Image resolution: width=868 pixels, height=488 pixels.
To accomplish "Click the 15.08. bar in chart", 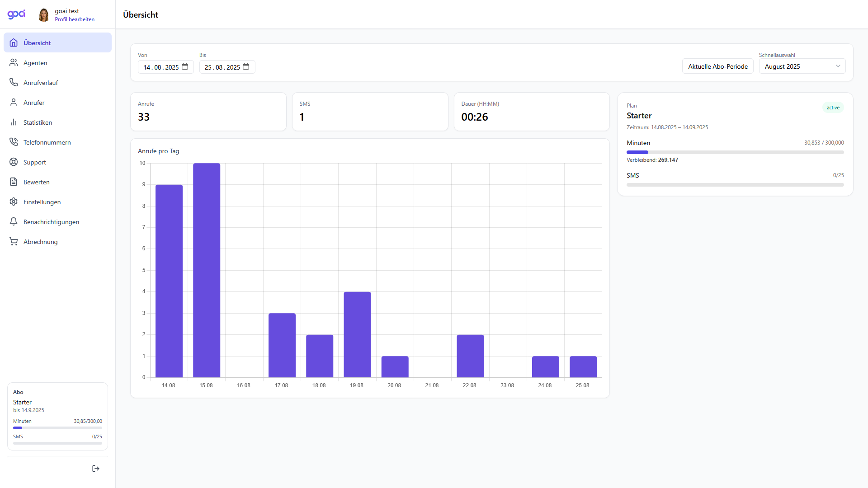I will coord(207,270).
